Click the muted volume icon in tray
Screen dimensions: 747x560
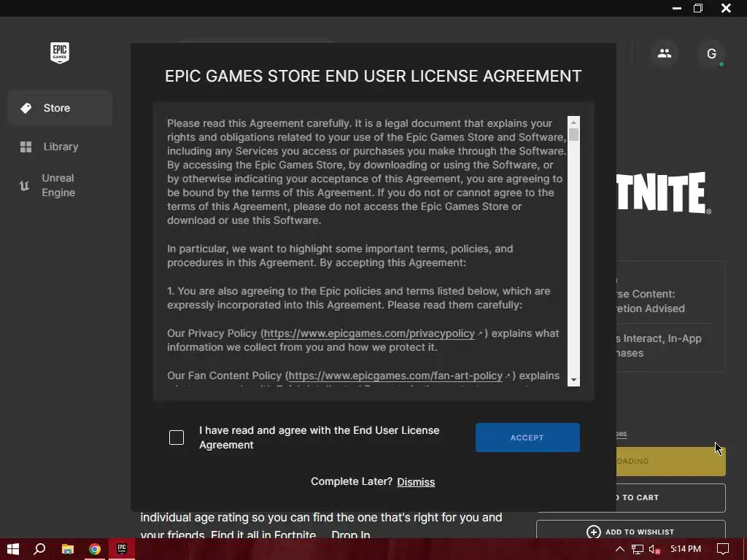click(x=654, y=550)
